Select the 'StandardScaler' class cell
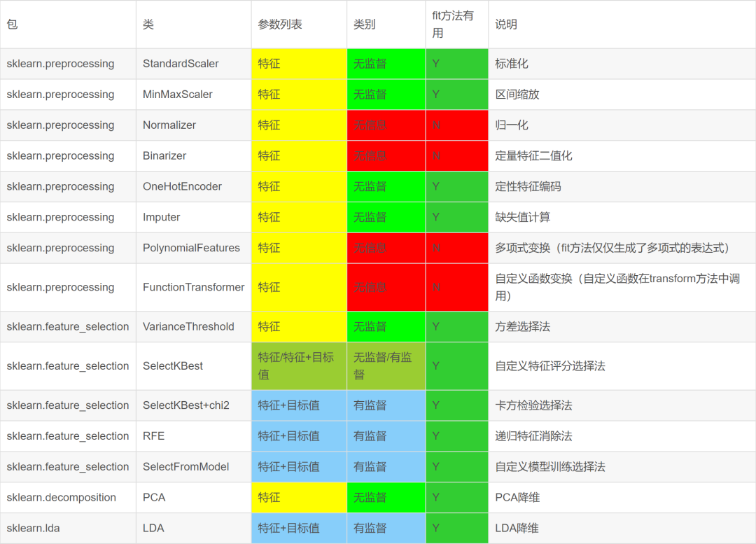756x544 pixels. [x=193, y=64]
